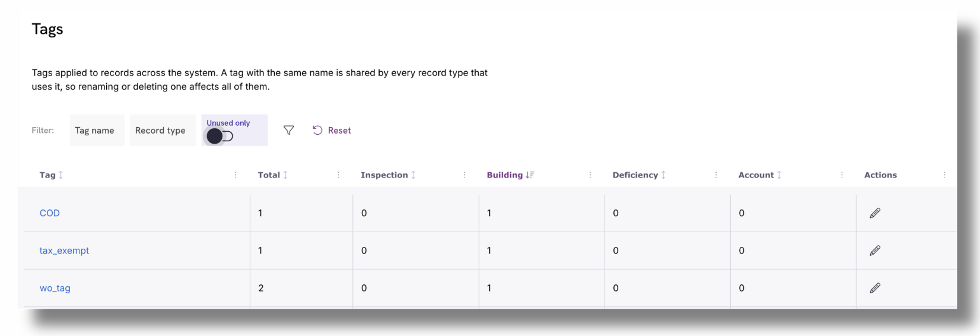Click the funnel filter icon
The width and height of the screenshot is (980, 336).
pyautogui.click(x=289, y=130)
